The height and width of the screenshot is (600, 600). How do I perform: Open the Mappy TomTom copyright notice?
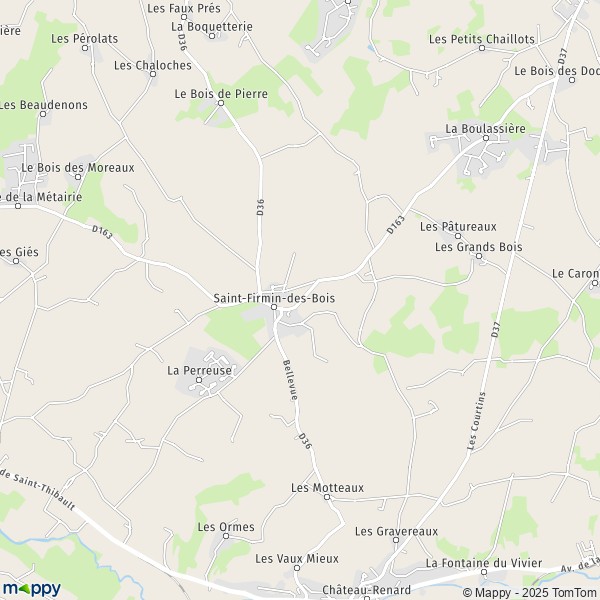tap(529, 592)
